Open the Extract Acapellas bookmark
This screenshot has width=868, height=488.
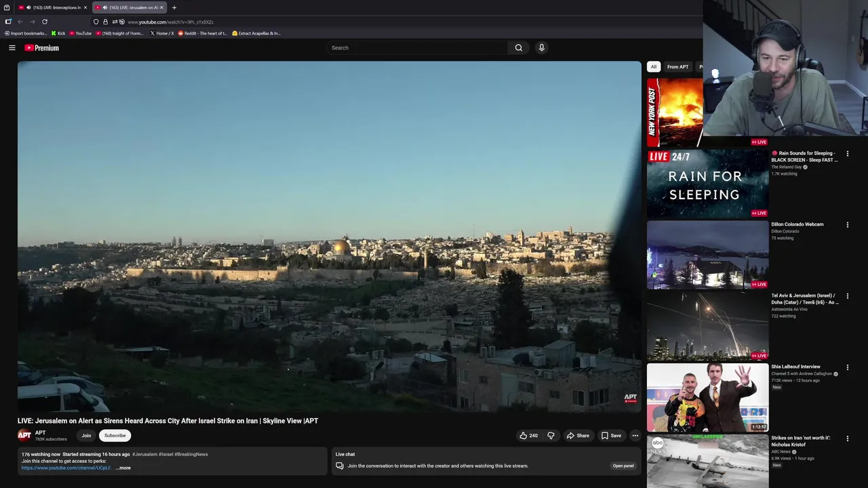[x=256, y=33]
